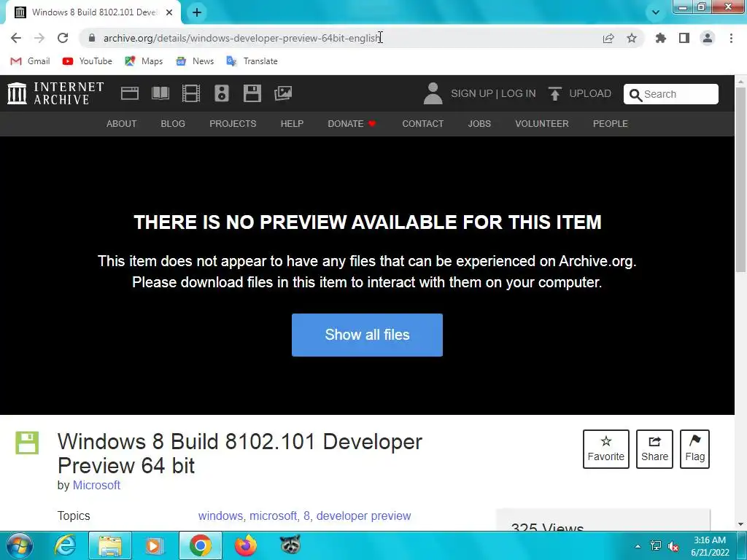
Task: Open the 'microsoft' topic link
Action: pyautogui.click(x=274, y=516)
